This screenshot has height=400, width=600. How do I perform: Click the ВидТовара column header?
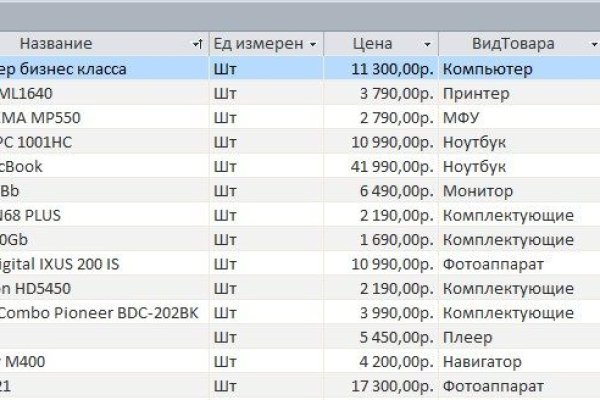pyautogui.click(x=511, y=44)
